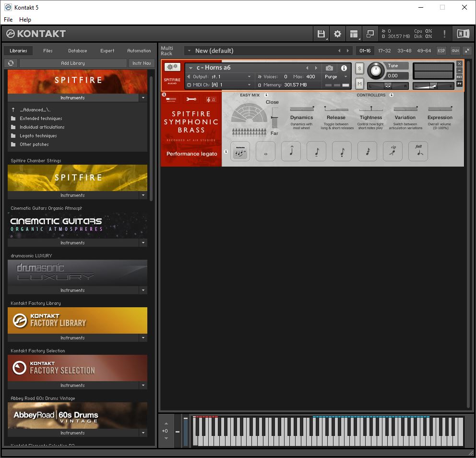Toggle the Instr Nav pane
Image resolution: width=476 pixels, height=458 pixels.
142,63
